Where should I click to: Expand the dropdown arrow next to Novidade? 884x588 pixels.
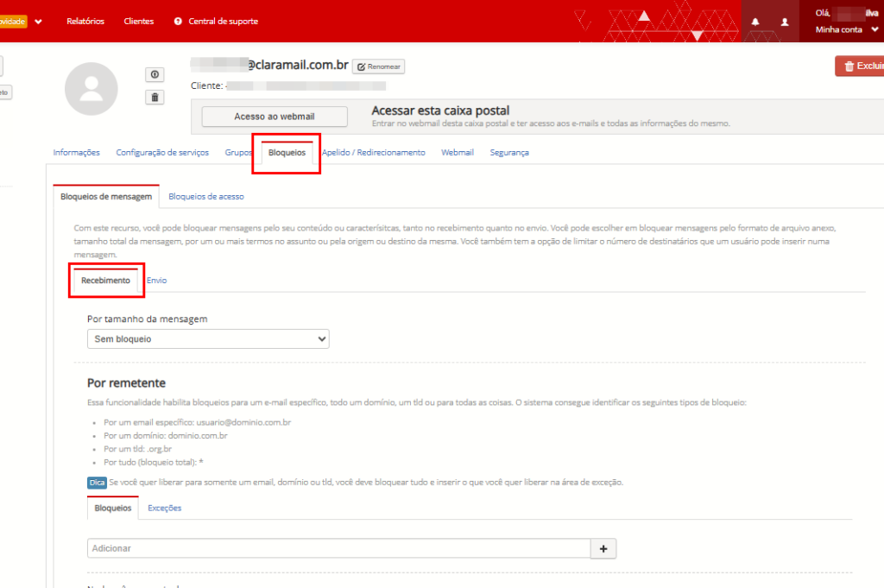pos(39,21)
